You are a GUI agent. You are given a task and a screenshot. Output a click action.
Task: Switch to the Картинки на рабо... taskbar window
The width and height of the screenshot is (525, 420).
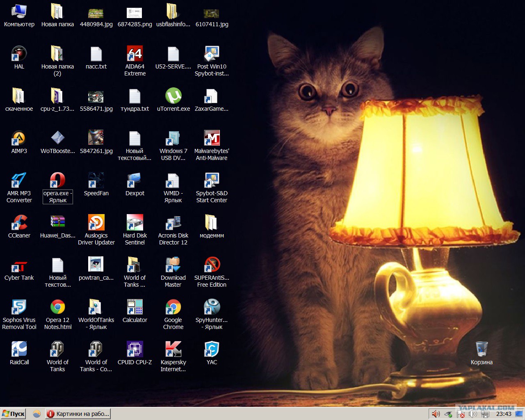point(78,414)
